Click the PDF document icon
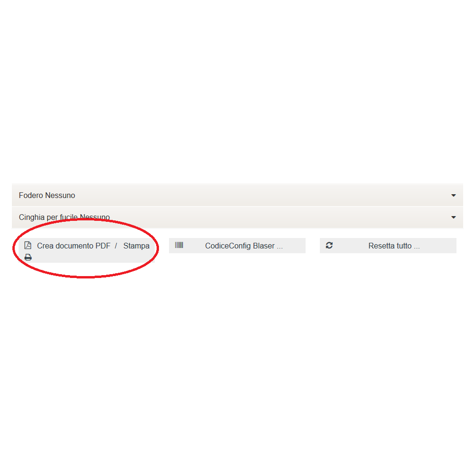 tap(28, 245)
